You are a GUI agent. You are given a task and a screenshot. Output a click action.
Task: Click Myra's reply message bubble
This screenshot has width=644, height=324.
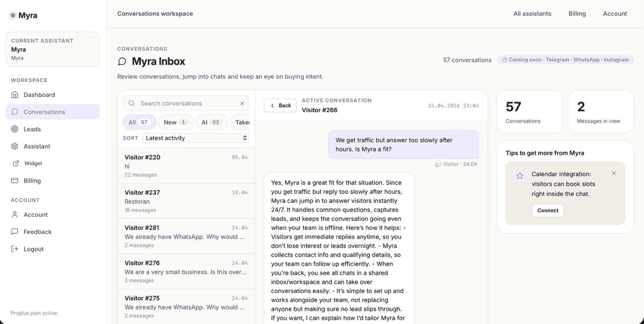[339, 249]
